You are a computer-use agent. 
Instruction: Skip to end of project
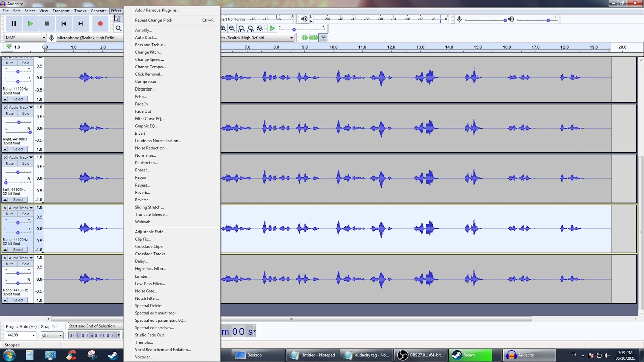coord(80,23)
